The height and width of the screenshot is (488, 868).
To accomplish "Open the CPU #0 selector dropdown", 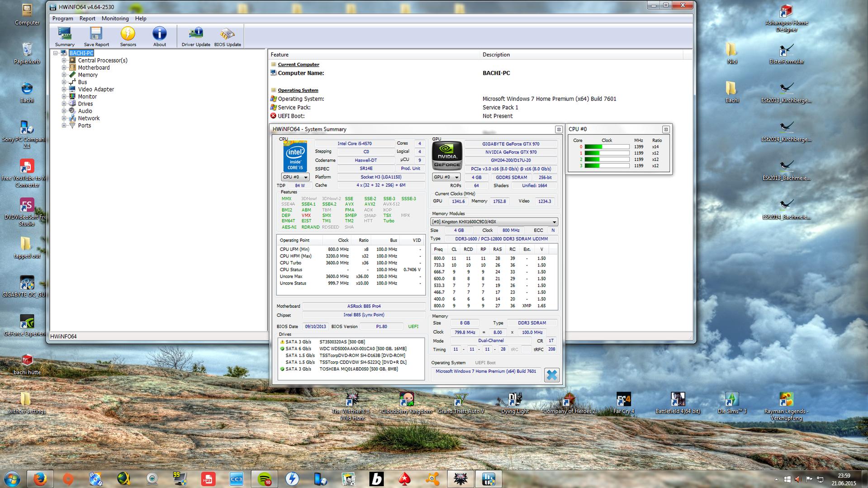I will (295, 177).
